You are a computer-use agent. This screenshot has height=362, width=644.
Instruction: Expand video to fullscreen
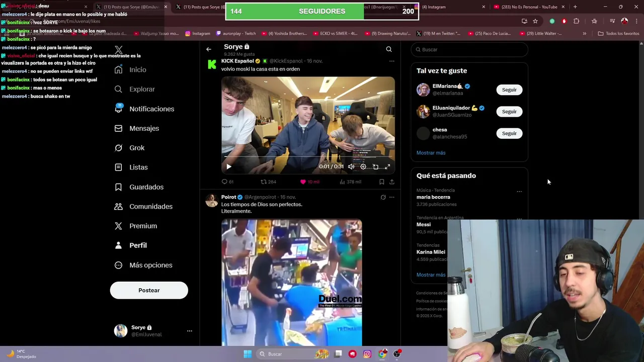[387, 166]
